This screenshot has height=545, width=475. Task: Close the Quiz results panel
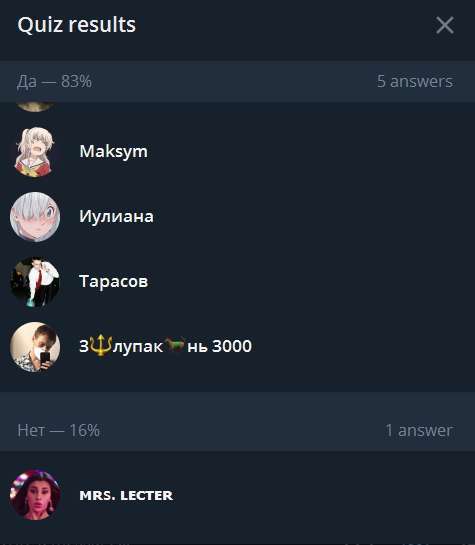(x=445, y=25)
